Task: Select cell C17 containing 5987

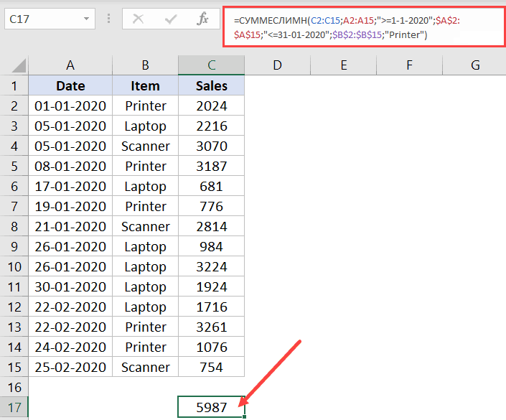Action: click(211, 407)
